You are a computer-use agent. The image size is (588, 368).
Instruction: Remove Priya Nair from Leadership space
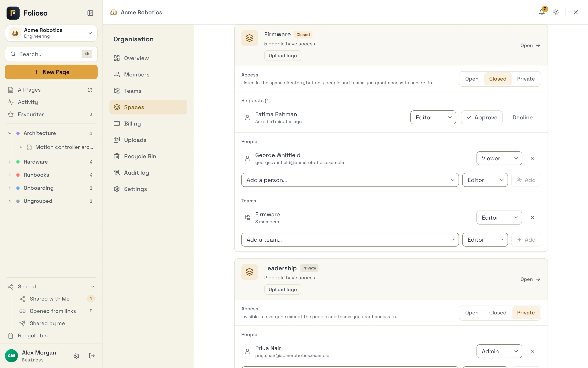pos(532,351)
